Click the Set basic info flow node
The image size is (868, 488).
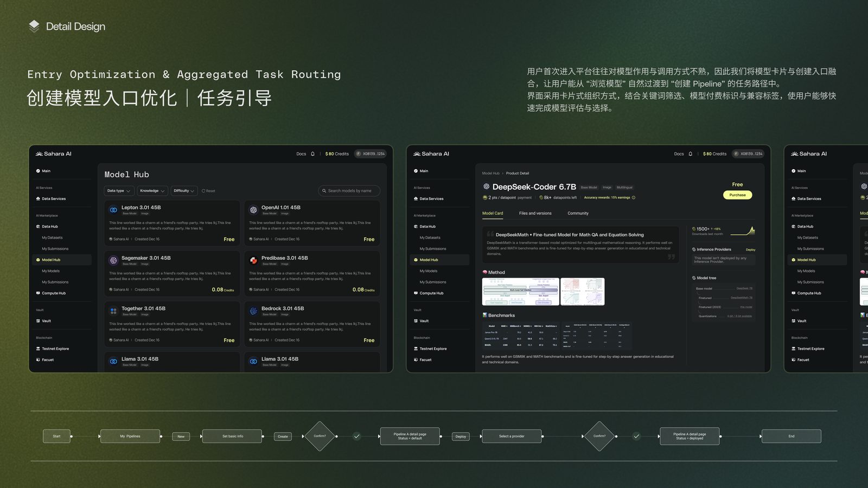coord(232,436)
